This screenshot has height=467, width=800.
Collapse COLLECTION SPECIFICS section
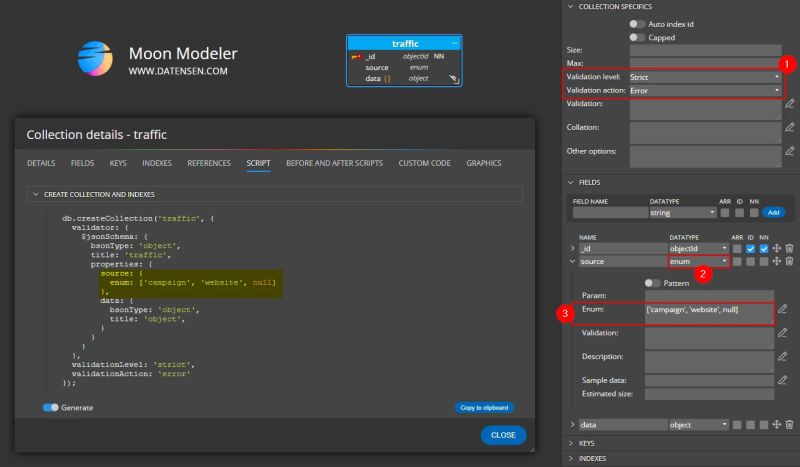[570, 7]
